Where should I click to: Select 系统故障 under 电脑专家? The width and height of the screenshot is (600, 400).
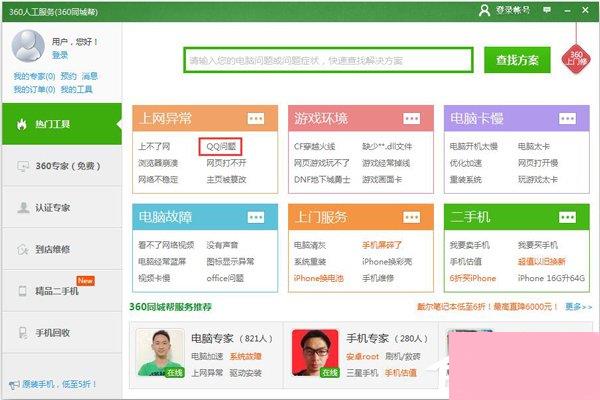pyautogui.click(x=245, y=357)
